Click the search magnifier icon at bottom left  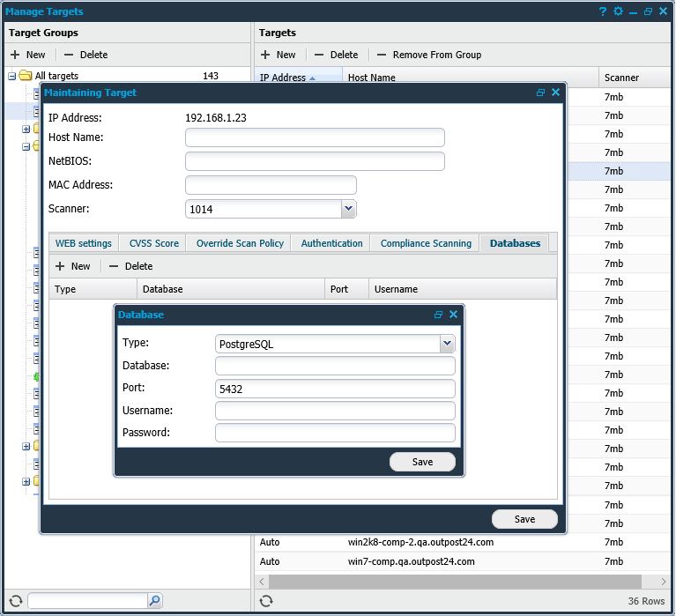point(154,600)
